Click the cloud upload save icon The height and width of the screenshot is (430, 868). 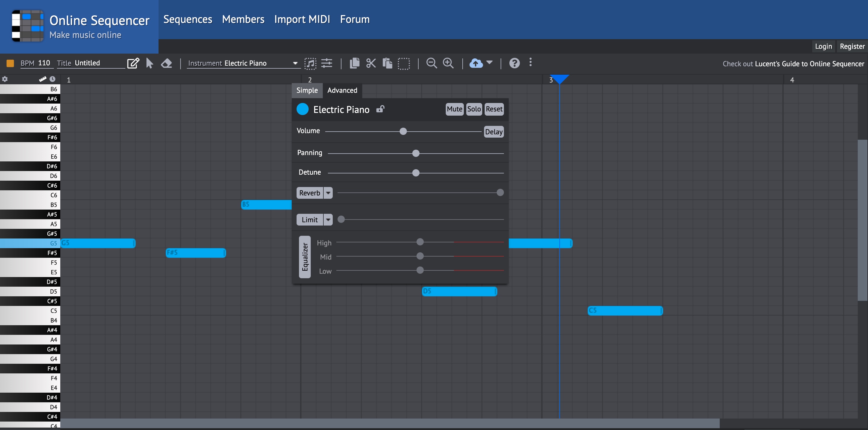coord(476,63)
